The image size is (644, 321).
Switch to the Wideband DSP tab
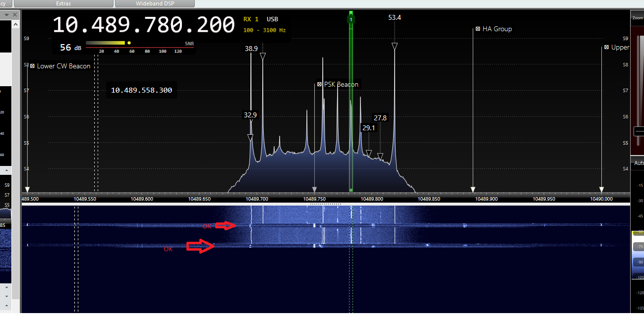point(154,3)
